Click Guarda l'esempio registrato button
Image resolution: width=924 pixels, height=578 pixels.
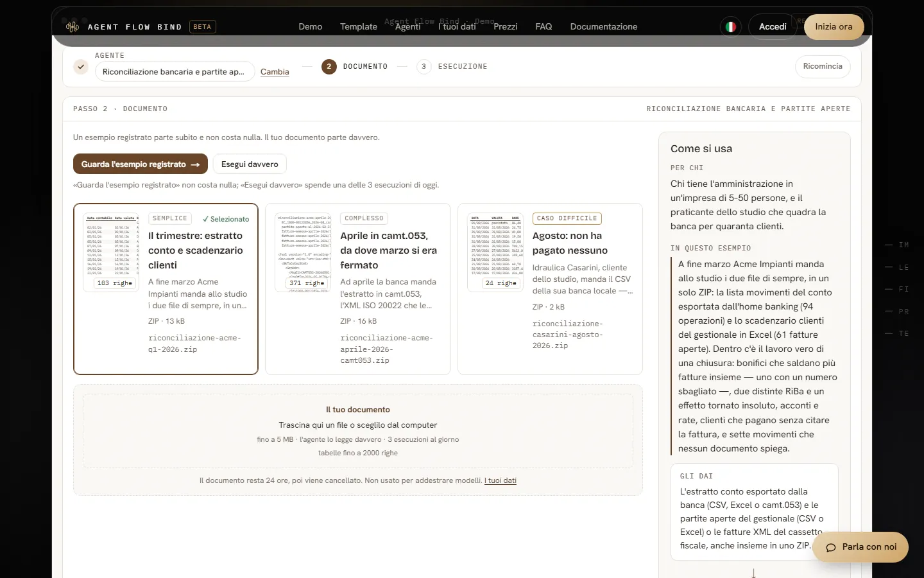[x=141, y=164]
